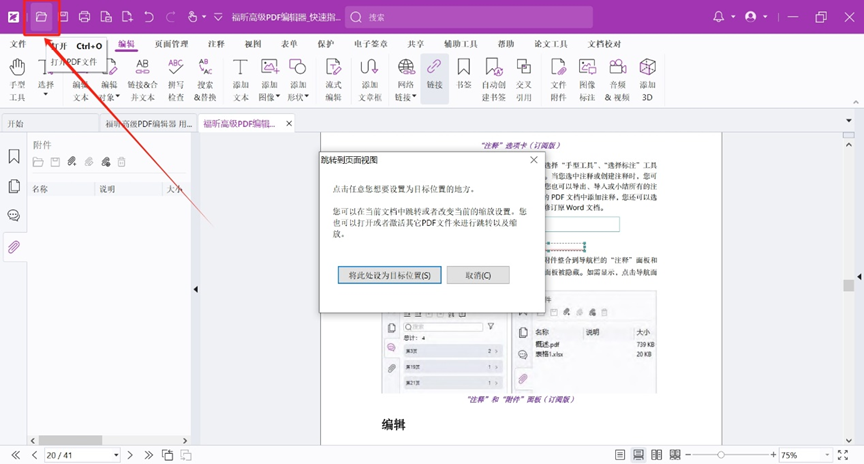Click zoom out minus button
The image size is (864, 464).
[688, 455]
